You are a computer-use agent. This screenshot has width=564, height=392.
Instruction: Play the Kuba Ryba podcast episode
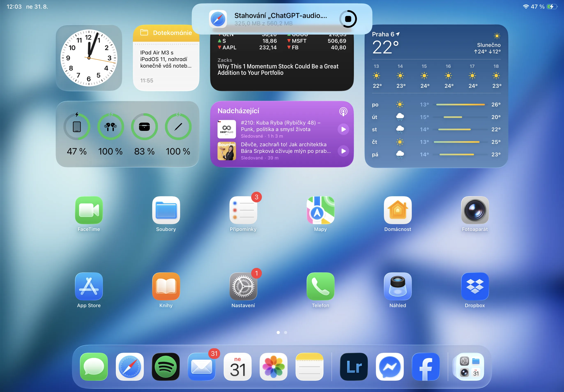coord(343,129)
